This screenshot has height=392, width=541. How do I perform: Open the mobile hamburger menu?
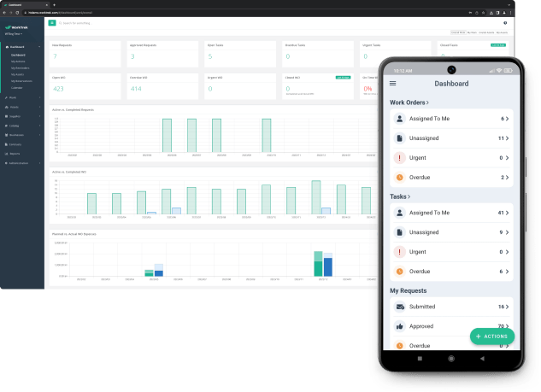393,84
